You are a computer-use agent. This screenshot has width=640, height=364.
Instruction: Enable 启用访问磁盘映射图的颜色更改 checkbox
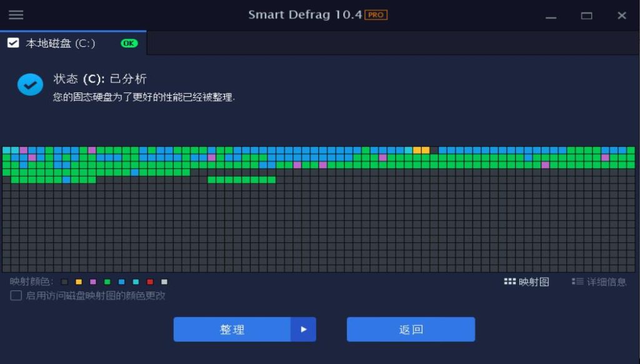point(16,295)
